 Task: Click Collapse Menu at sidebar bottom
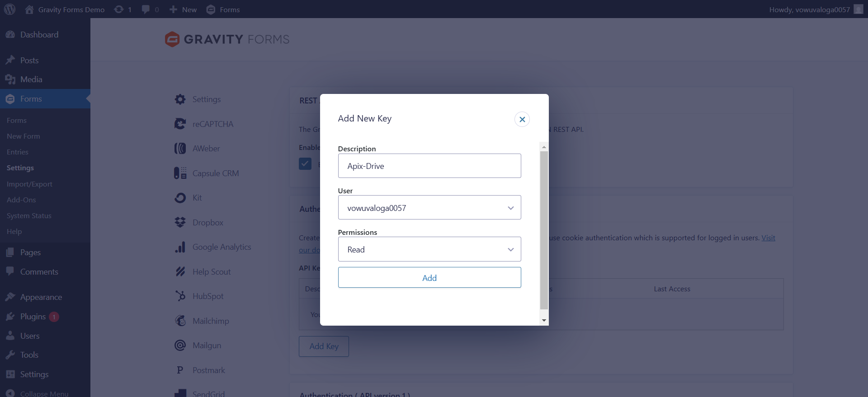pos(44,393)
